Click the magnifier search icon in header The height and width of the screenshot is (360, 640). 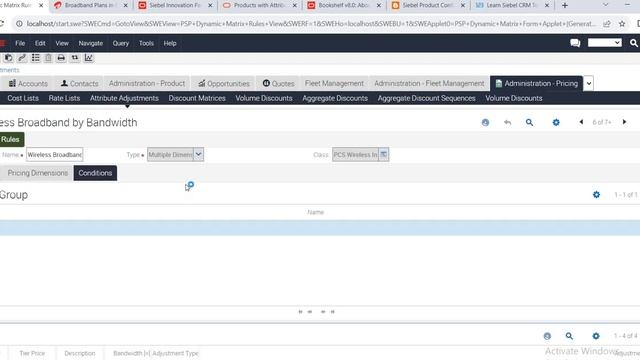point(633,43)
